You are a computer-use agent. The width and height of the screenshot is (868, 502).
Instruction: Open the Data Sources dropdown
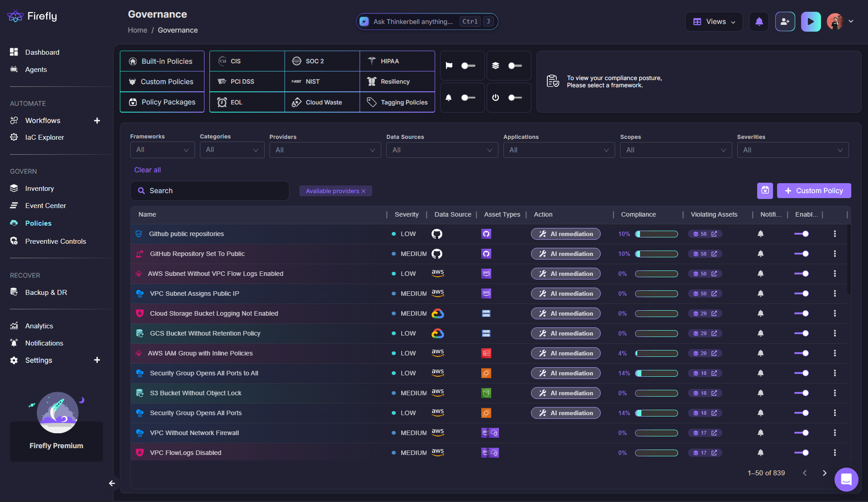(442, 150)
